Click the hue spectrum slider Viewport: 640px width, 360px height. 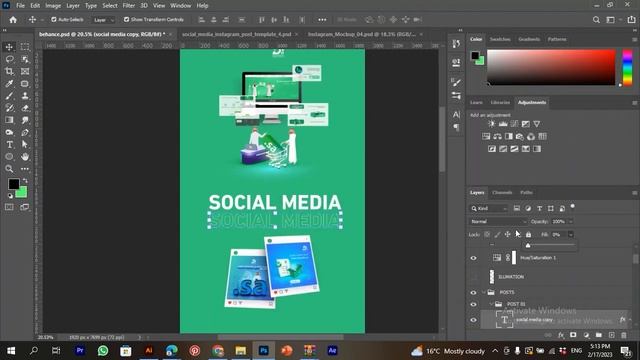pos(627,67)
